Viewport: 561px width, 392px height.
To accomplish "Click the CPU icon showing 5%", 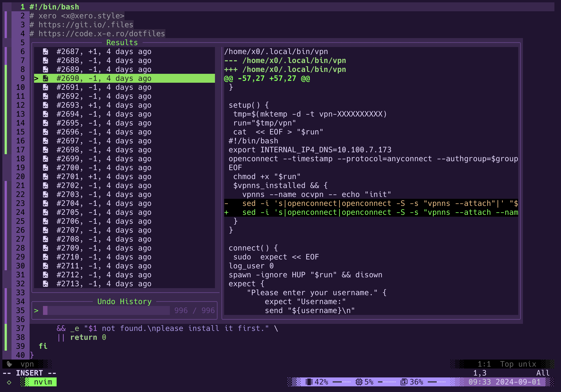I will click(x=359, y=382).
